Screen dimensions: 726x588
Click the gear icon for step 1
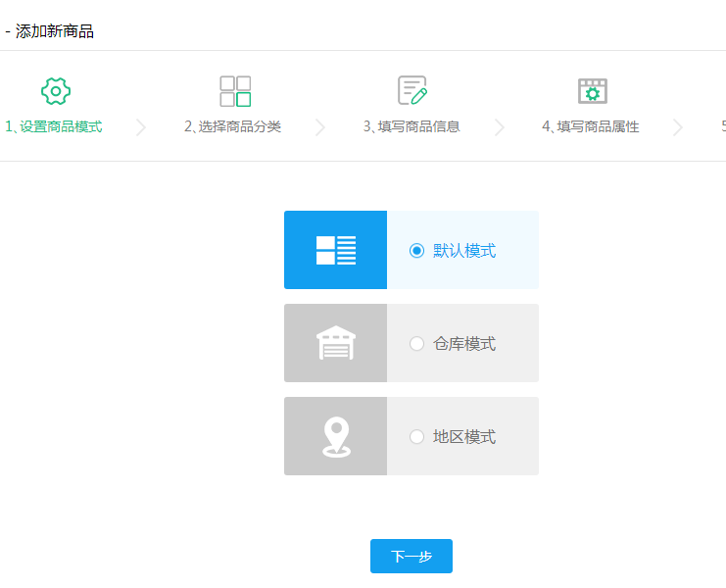(x=56, y=91)
